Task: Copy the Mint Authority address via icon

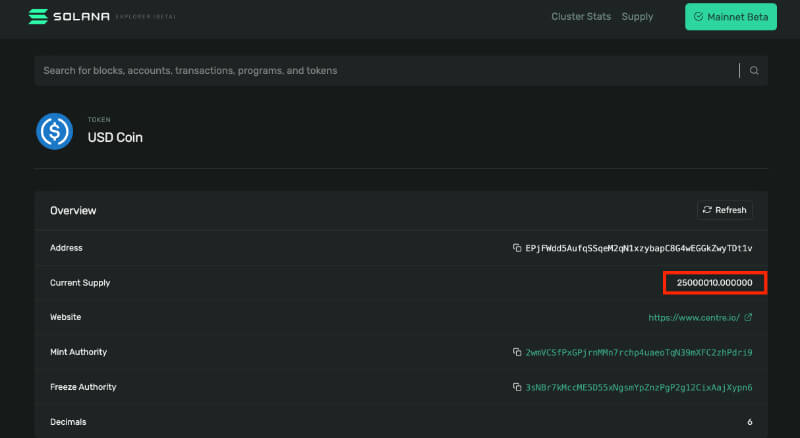Action: (x=517, y=353)
